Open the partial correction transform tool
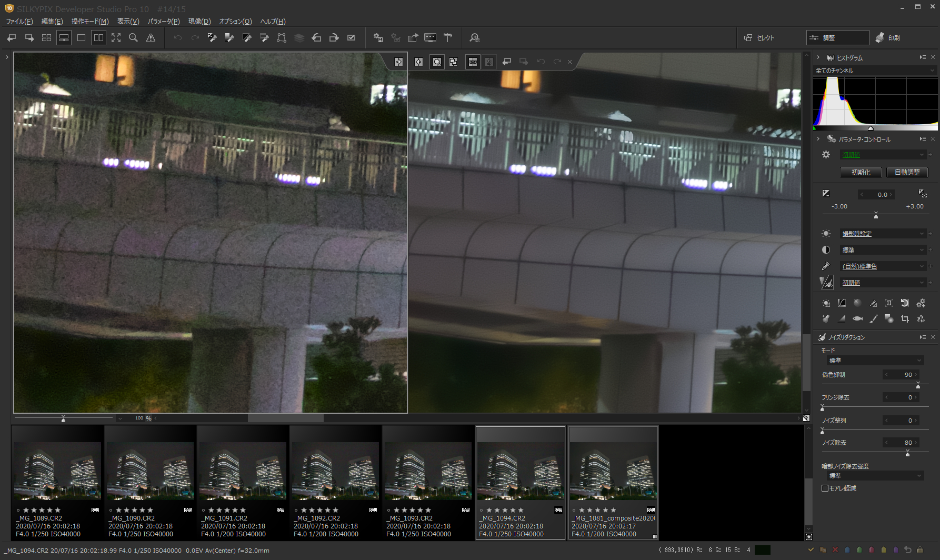The width and height of the screenshot is (940, 560). [282, 38]
